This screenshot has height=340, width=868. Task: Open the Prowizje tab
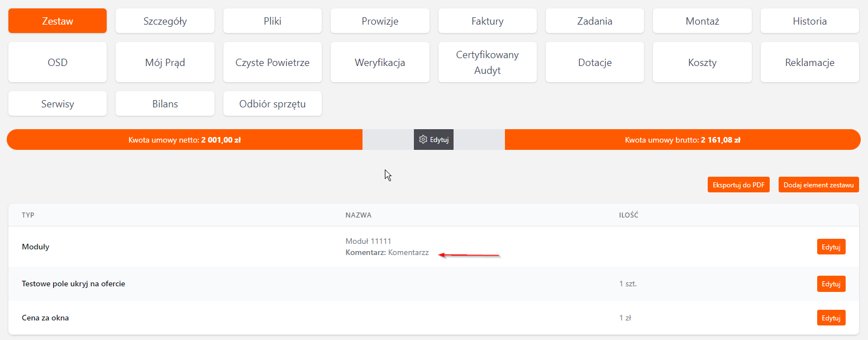click(x=380, y=21)
